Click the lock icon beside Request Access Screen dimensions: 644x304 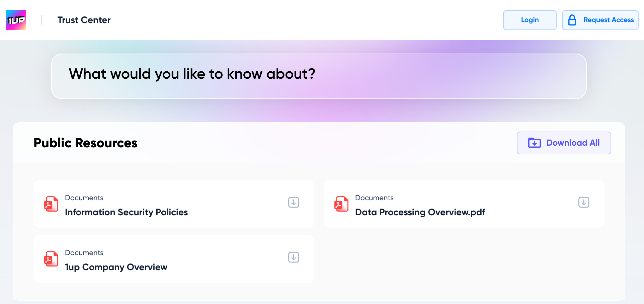point(572,20)
